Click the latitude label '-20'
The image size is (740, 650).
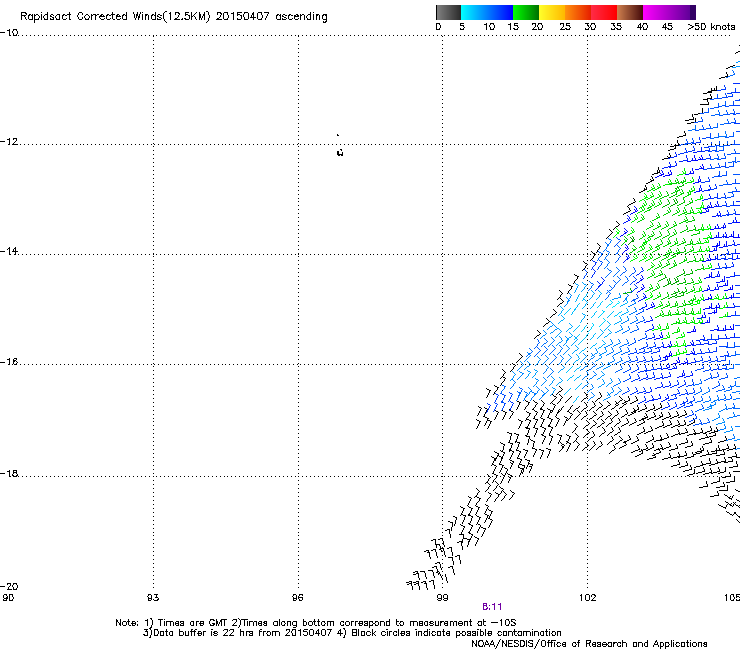9,586
